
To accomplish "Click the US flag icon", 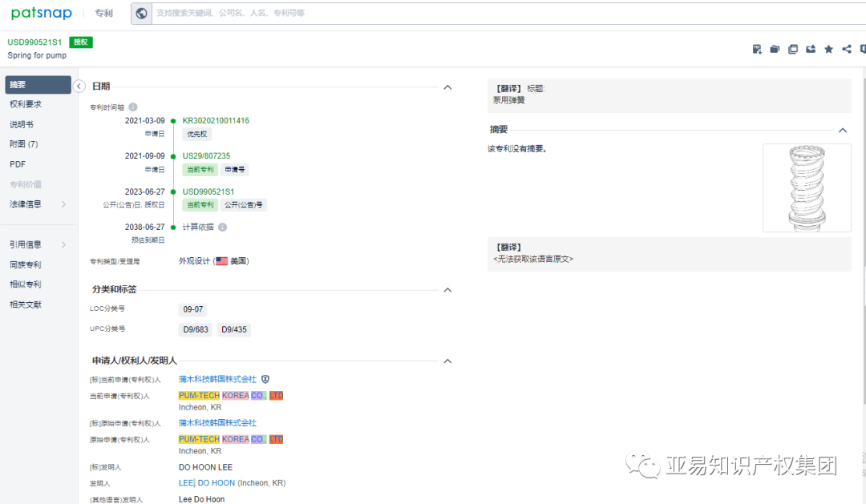I will point(222,261).
